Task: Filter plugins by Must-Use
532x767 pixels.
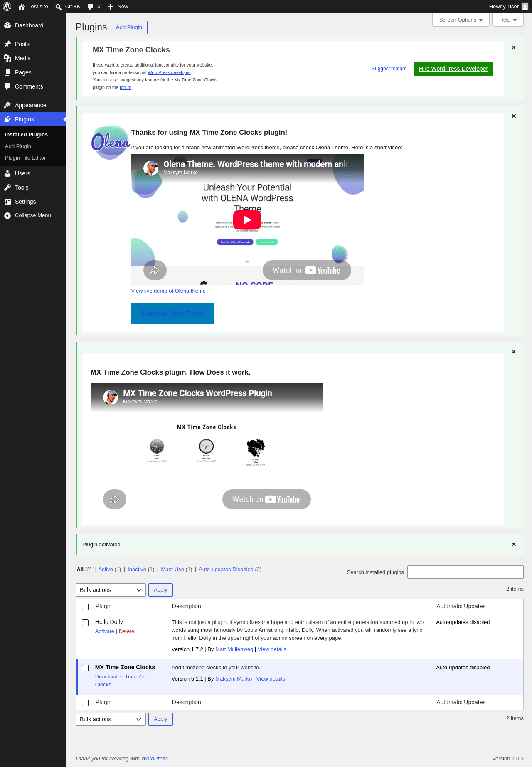Action: pyautogui.click(x=172, y=570)
